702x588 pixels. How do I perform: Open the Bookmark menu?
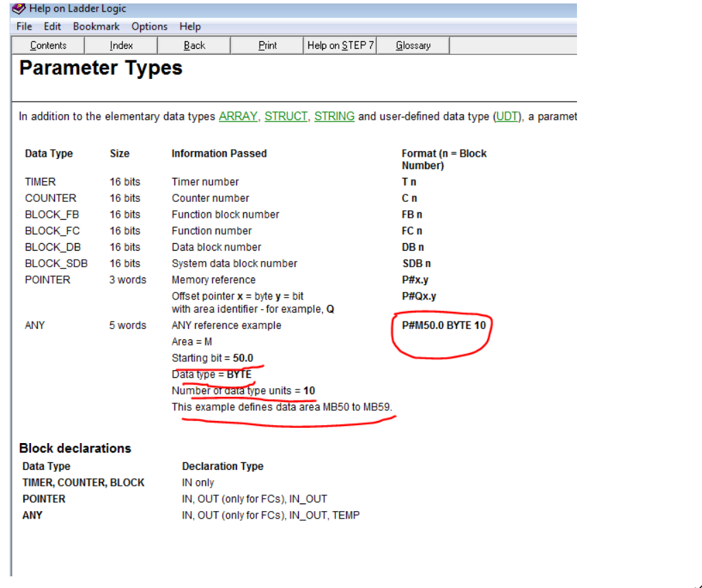click(x=96, y=26)
